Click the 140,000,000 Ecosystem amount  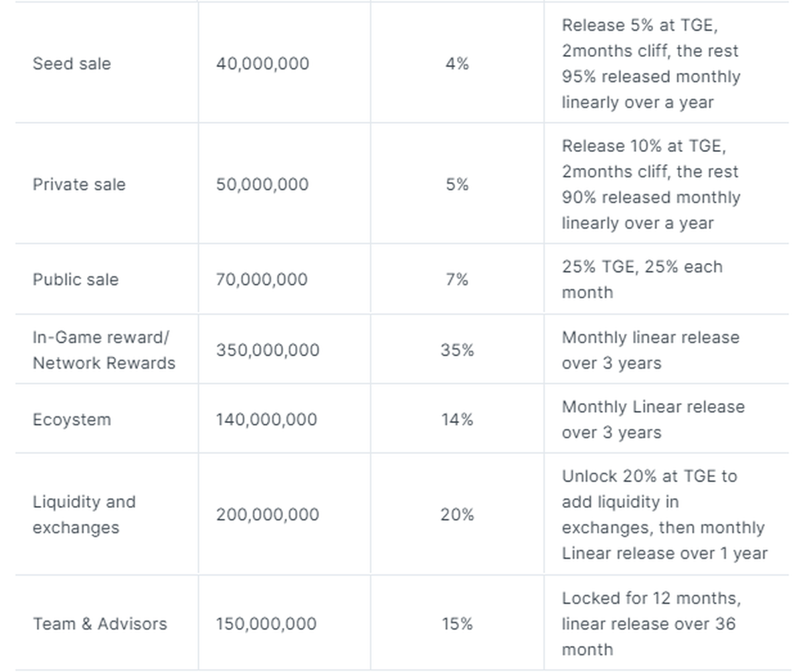click(x=266, y=420)
